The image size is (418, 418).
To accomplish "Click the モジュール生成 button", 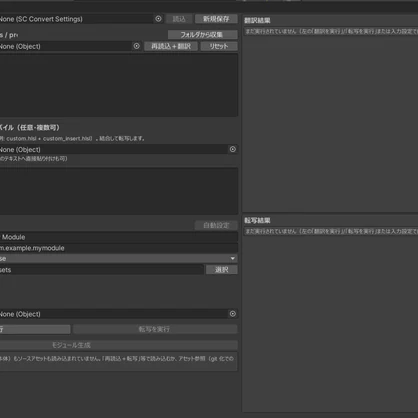I will pyautogui.click(x=119, y=345).
